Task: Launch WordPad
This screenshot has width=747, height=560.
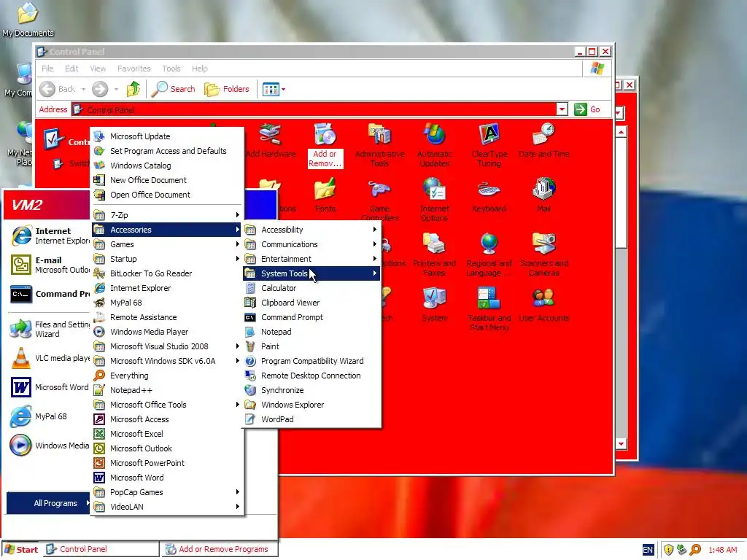Action: (312, 419)
